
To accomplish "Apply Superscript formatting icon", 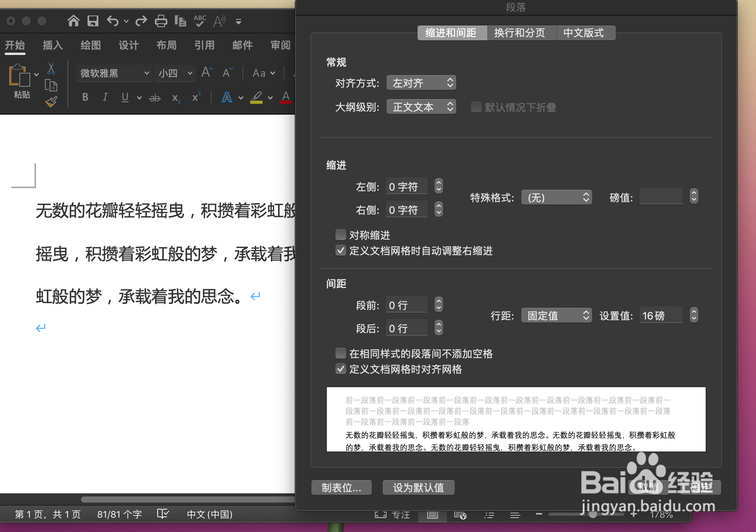I will [x=196, y=97].
